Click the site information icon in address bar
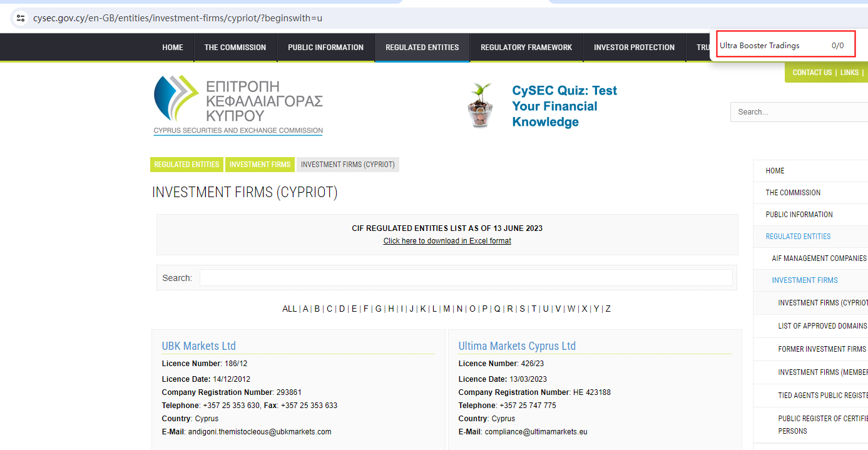This screenshot has width=868, height=450. point(20,18)
